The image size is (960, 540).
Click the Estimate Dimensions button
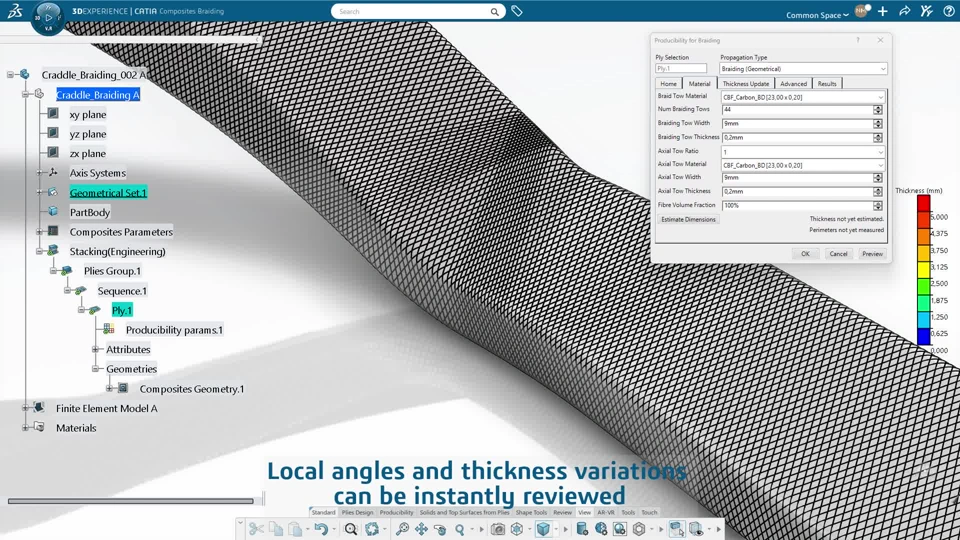[x=688, y=219]
